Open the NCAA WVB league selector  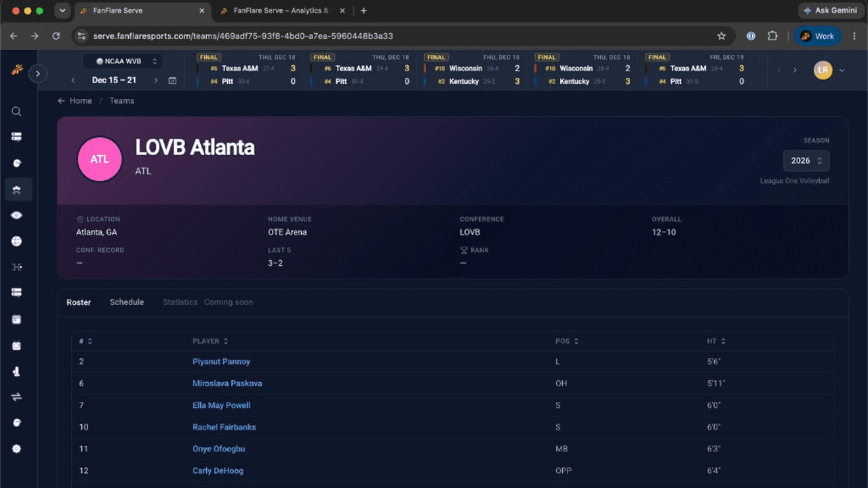coord(122,61)
